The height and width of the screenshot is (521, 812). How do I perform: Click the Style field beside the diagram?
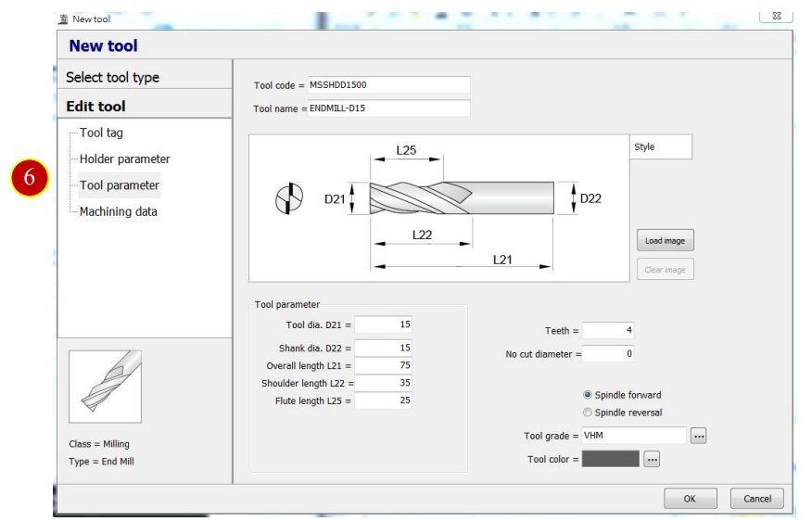661,147
